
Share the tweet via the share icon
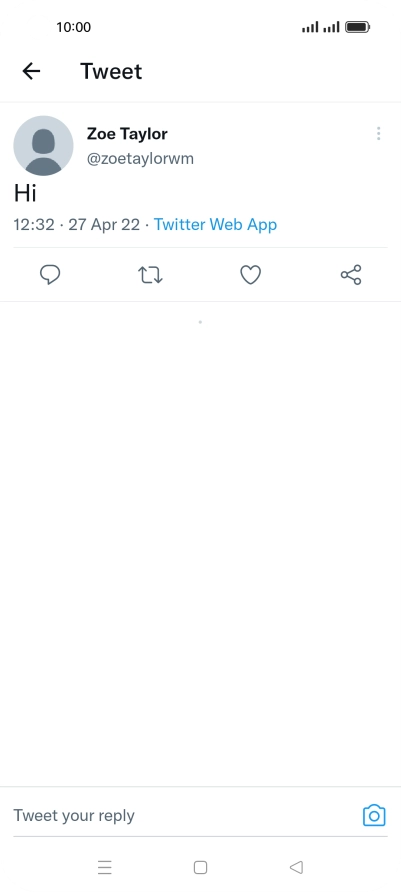(351, 275)
